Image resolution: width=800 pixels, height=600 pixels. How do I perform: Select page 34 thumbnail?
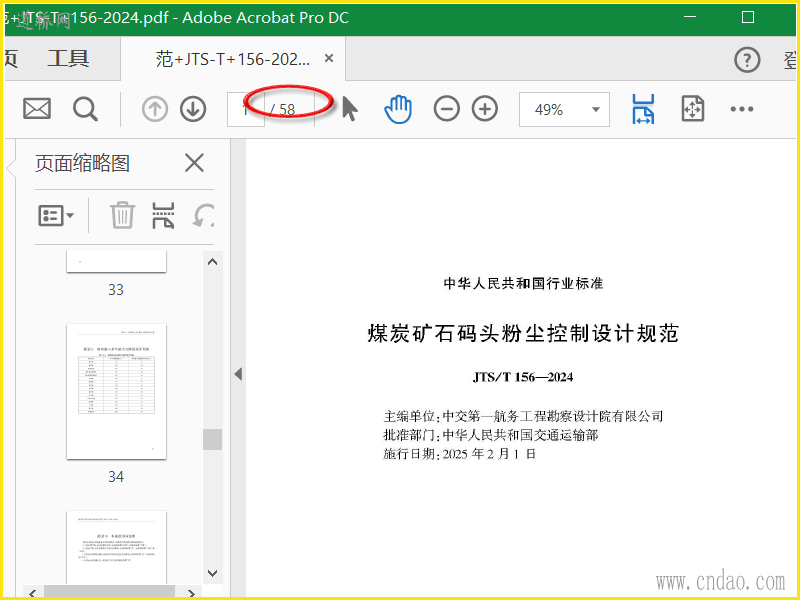point(116,391)
